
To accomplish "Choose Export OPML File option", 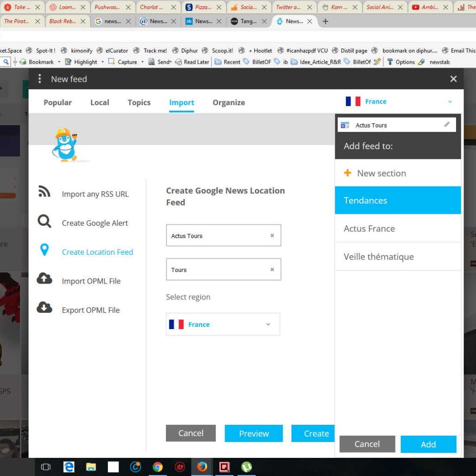I will [91, 310].
